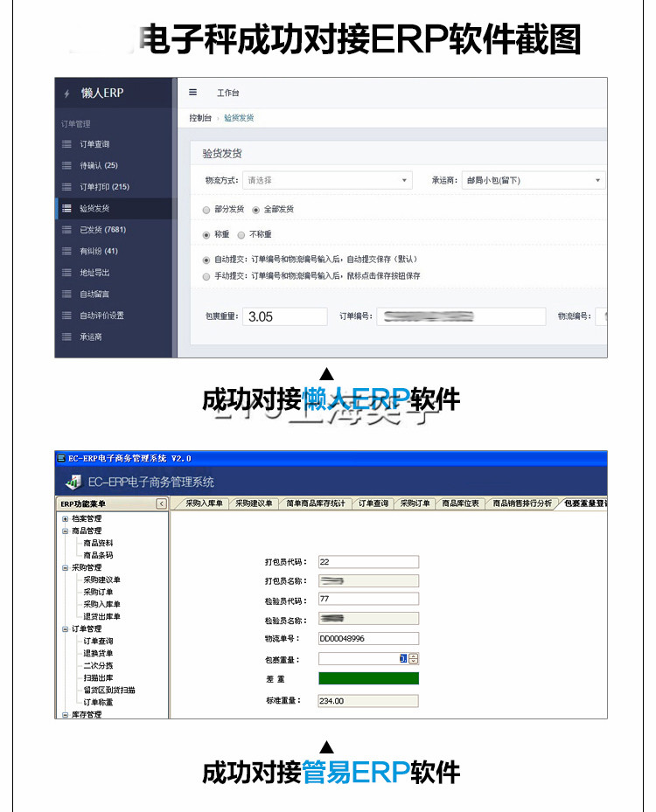Select 采购入库单 in the function tree
Viewport: 656px width, 812px height.
pos(101,604)
